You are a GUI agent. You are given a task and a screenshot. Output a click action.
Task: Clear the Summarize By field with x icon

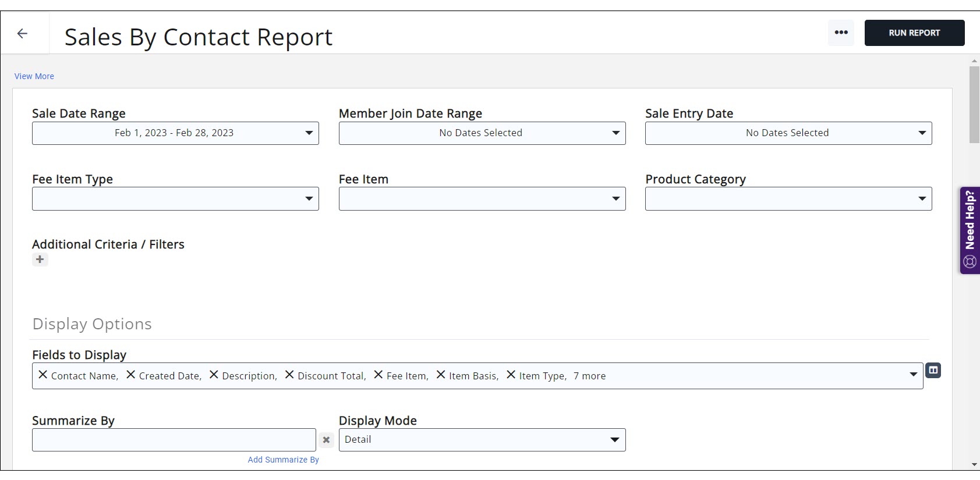(x=326, y=440)
